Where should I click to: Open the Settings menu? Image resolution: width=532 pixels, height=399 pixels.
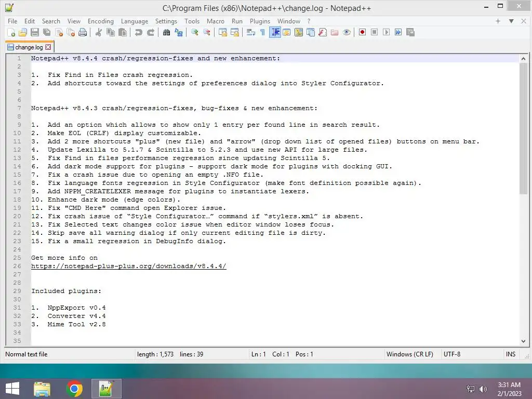(166, 21)
